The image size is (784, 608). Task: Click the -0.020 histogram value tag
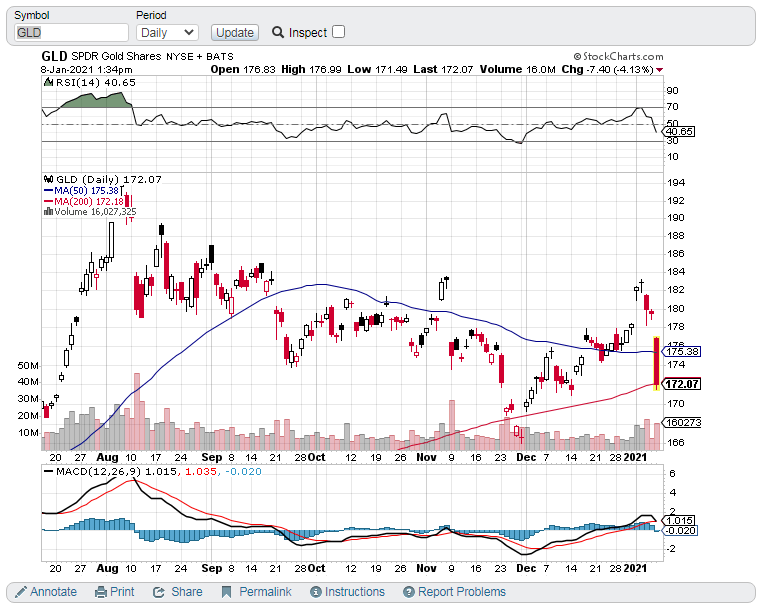(x=680, y=530)
